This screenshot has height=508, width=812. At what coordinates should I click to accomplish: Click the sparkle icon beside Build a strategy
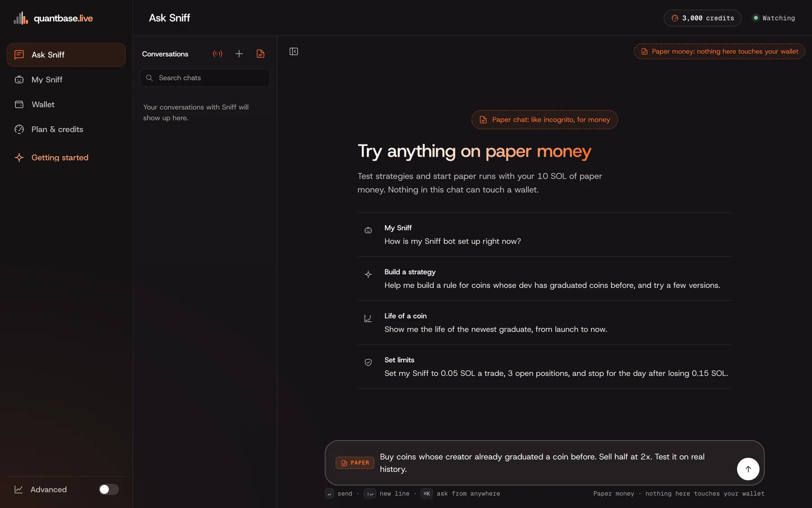(x=368, y=274)
